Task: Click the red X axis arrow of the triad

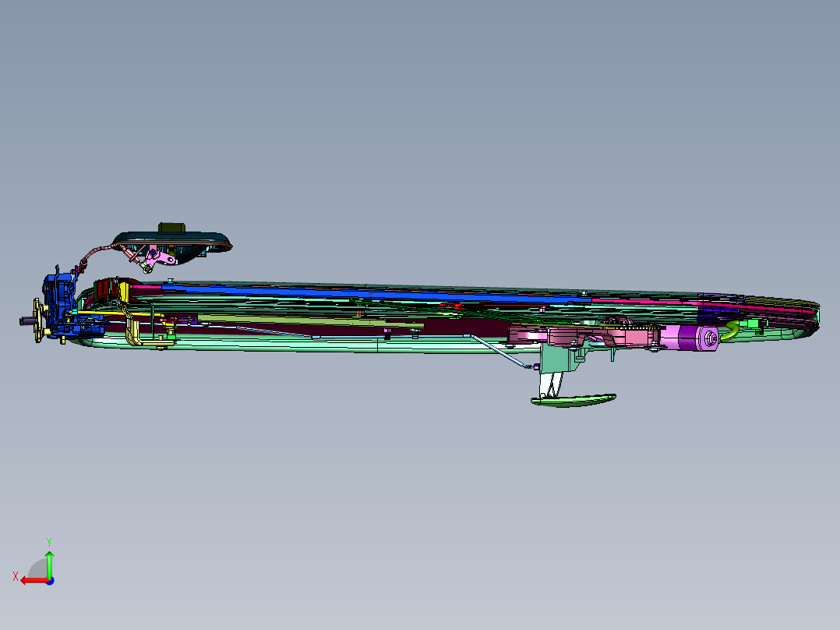Action: (x=34, y=581)
